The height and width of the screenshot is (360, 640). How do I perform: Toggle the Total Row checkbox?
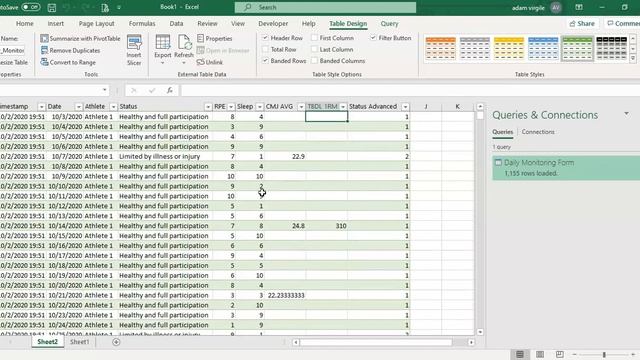265,49
